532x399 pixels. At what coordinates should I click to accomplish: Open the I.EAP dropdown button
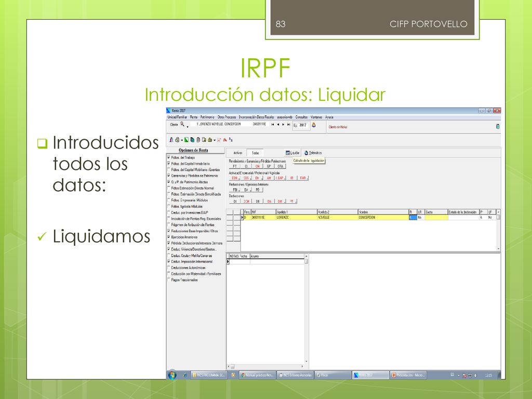[280, 178]
